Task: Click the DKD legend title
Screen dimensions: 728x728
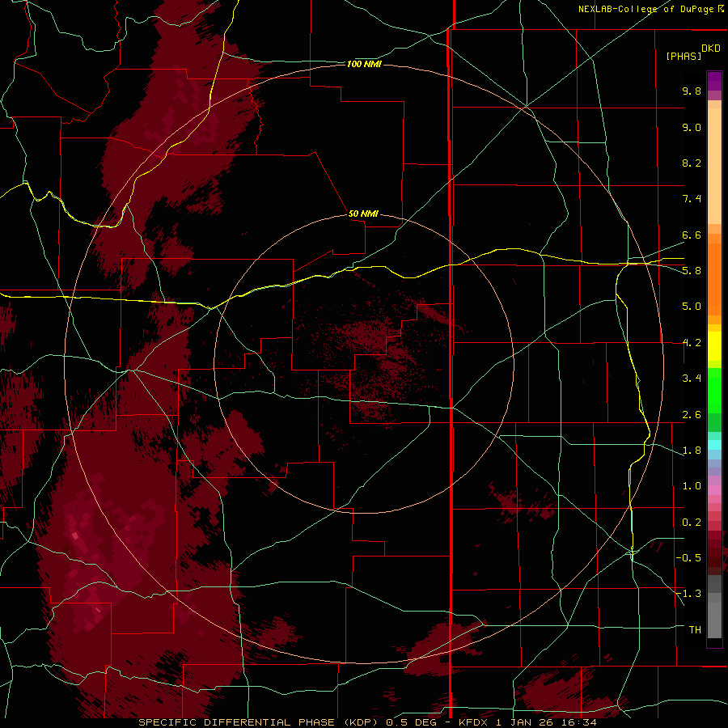Action: coord(711,49)
